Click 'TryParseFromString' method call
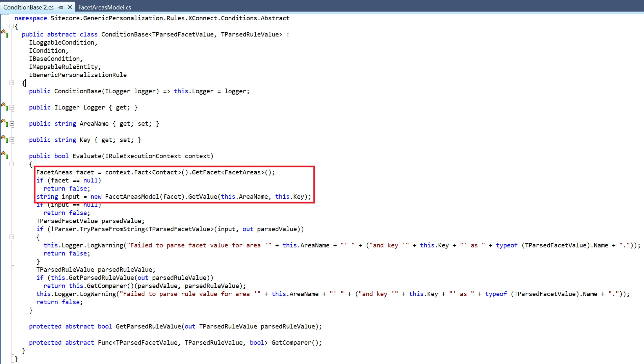Viewport: 644px width, 364px height. pos(112,229)
